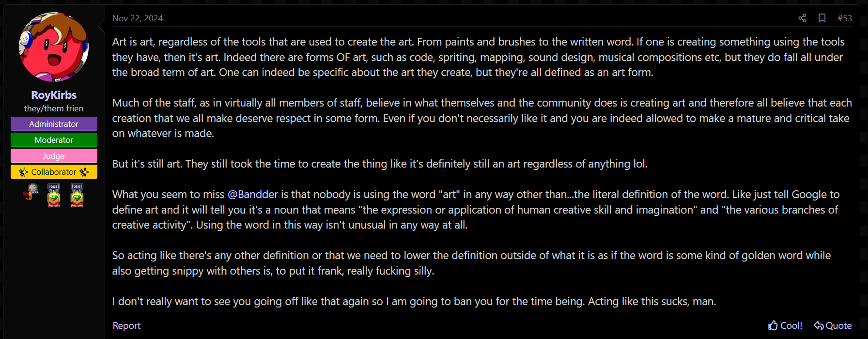
Task: Select the pink Judge badge
Action: (54, 156)
